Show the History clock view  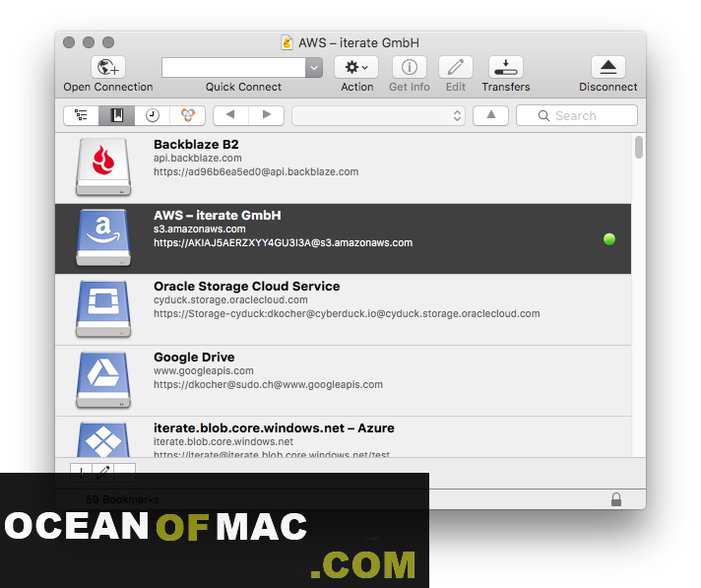coord(153,115)
